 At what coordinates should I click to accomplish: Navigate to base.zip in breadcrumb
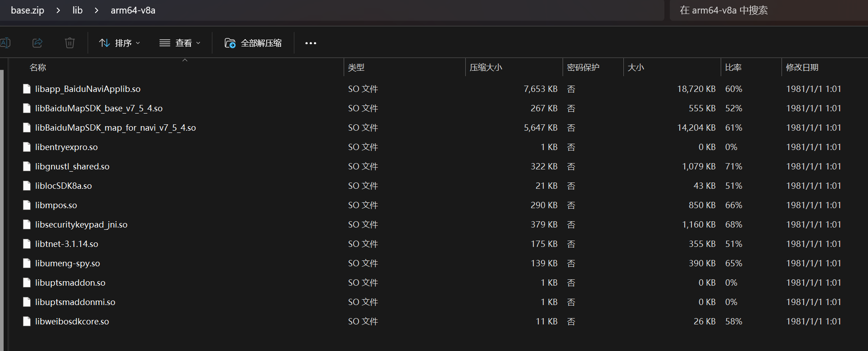(27, 10)
